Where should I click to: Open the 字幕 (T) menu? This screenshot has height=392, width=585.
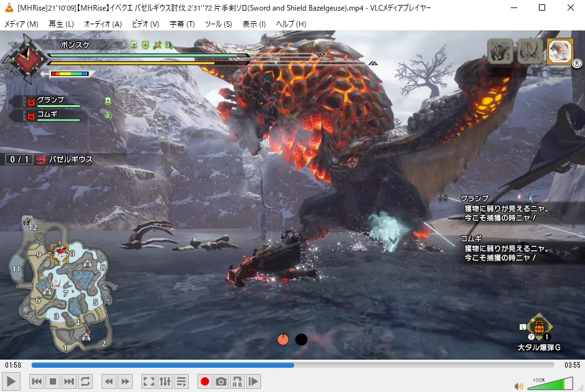click(182, 24)
